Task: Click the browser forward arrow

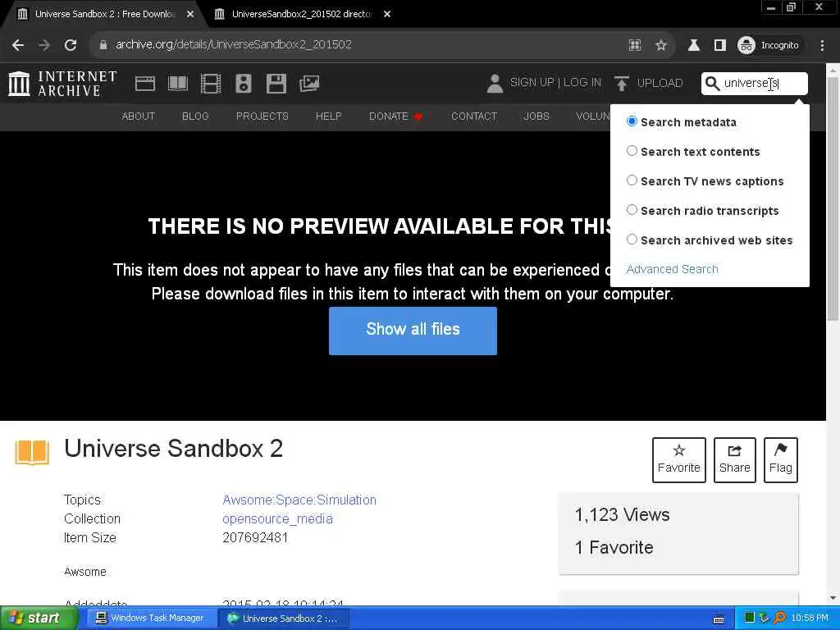Action: (44, 45)
